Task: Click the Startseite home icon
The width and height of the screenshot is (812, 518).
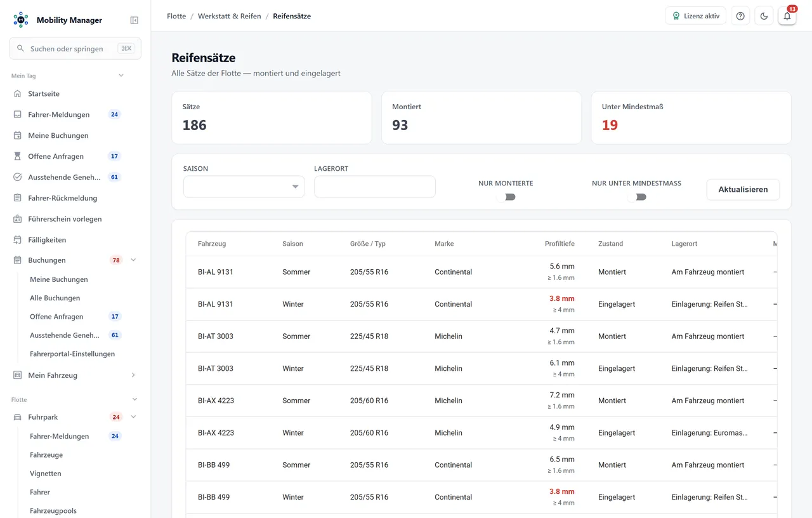Action: click(x=18, y=94)
